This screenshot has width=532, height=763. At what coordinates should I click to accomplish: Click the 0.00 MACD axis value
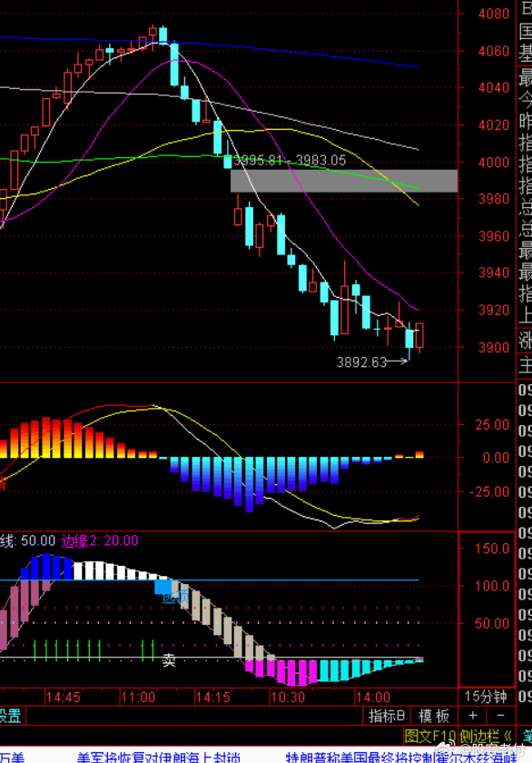[496, 458]
